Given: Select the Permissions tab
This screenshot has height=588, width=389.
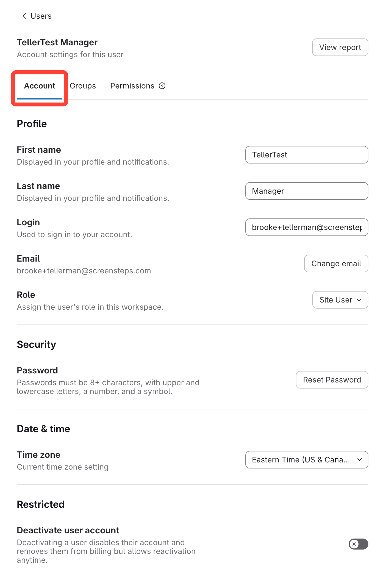Looking at the screenshot, I should click(132, 86).
